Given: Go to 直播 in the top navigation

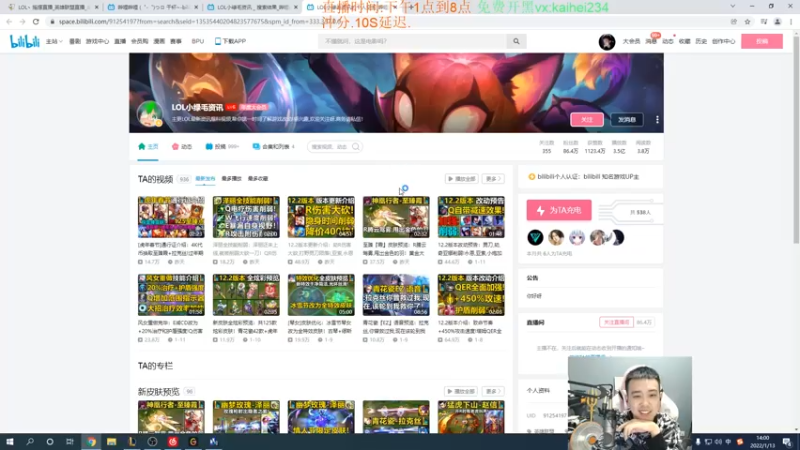Looking at the screenshot, I should [x=120, y=41].
